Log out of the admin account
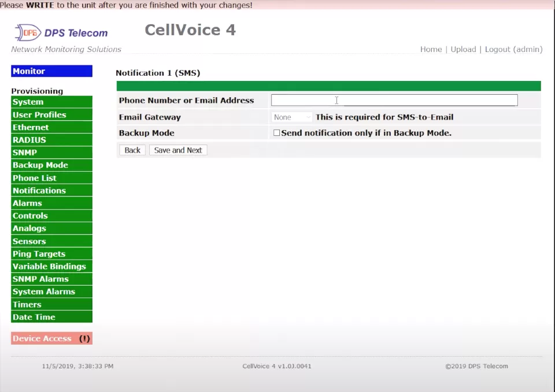Image resolution: width=555 pixels, height=392 pixels. pos(513,49)
